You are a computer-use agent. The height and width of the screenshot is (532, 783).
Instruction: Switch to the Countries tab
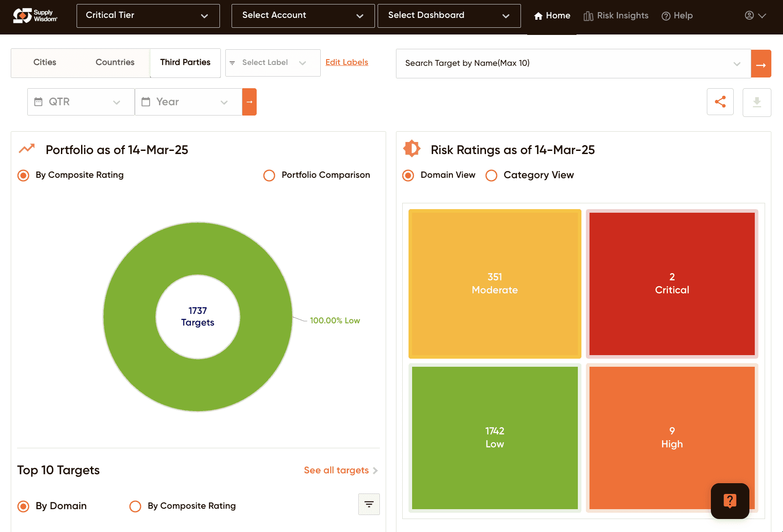tap(115, 62)
